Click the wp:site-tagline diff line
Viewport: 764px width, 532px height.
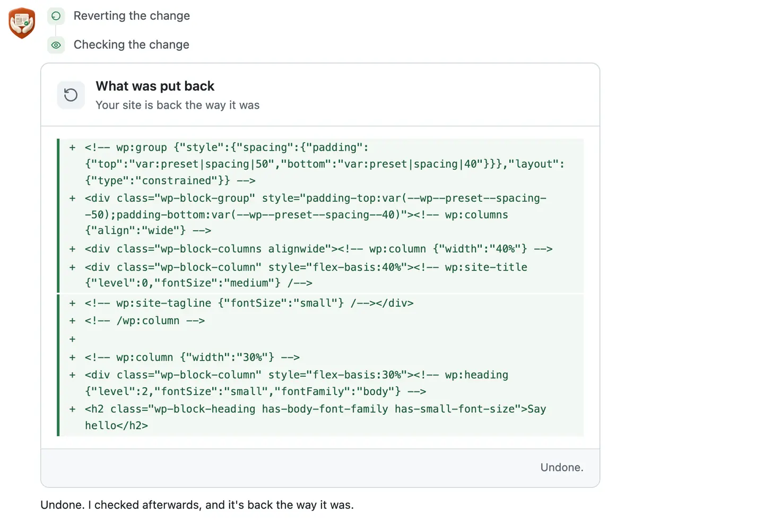click(322, 303)
